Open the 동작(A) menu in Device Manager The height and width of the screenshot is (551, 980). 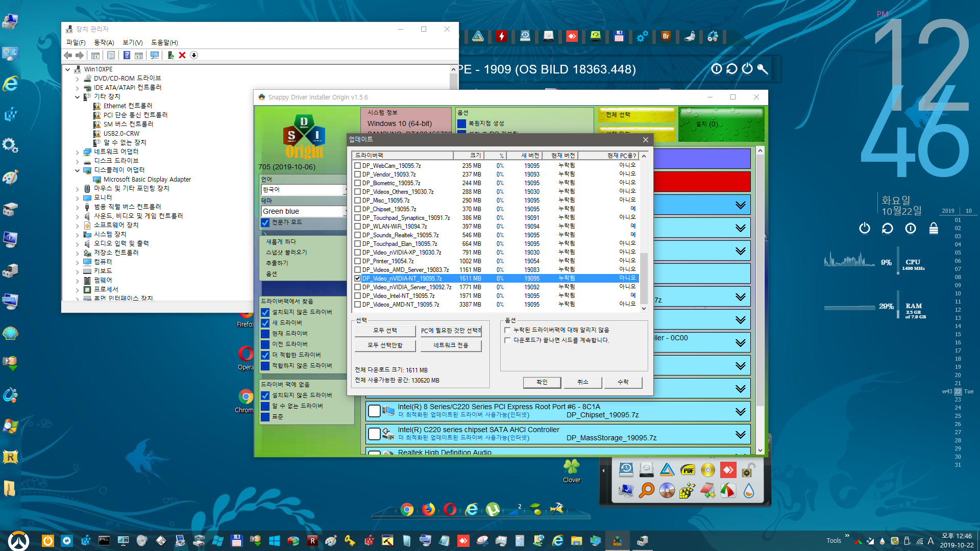pyautogui.click(x=104, y=42)
